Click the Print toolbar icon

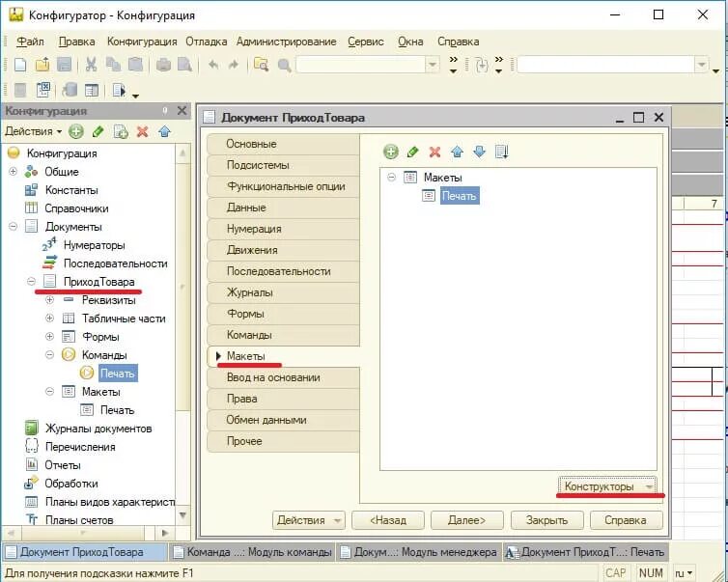tap(163, 65)
